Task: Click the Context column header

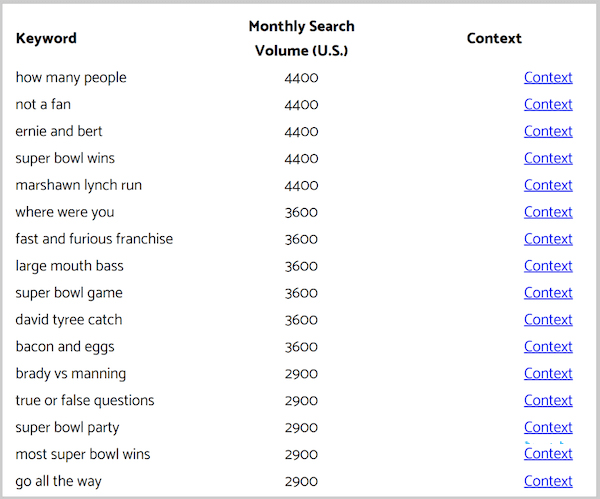Action: coord(494,38)
